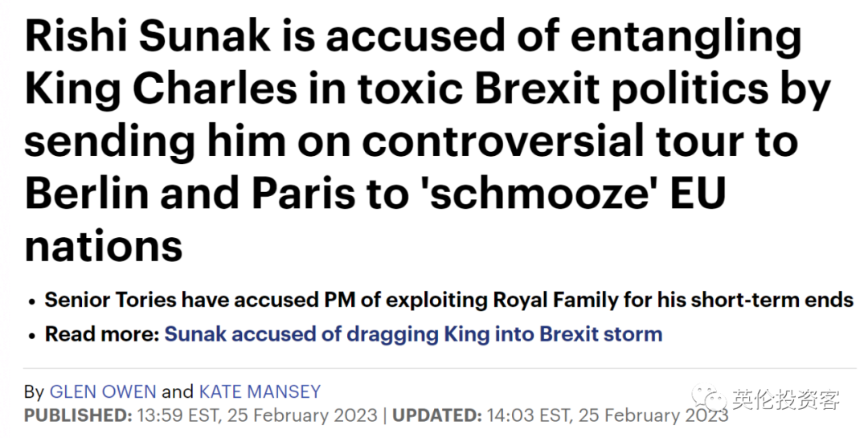Click the word 'nations' ending the headline

(104, 246)
